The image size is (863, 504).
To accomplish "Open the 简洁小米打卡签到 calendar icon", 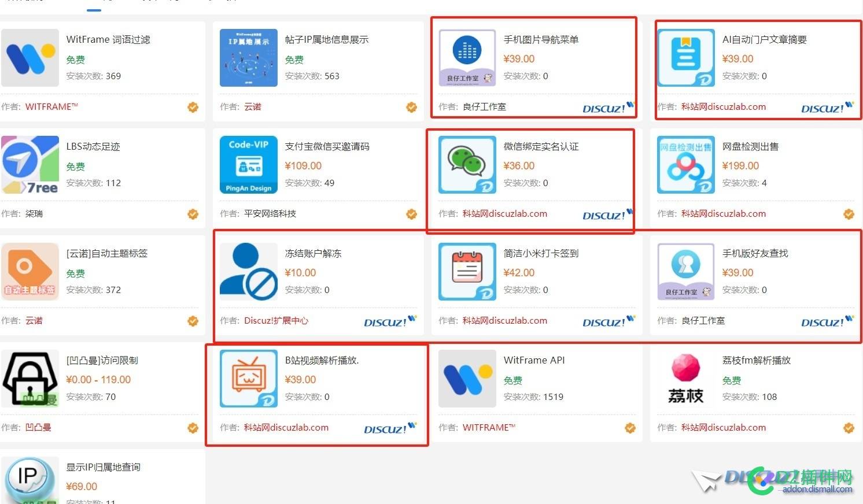I will click(467, 272).
